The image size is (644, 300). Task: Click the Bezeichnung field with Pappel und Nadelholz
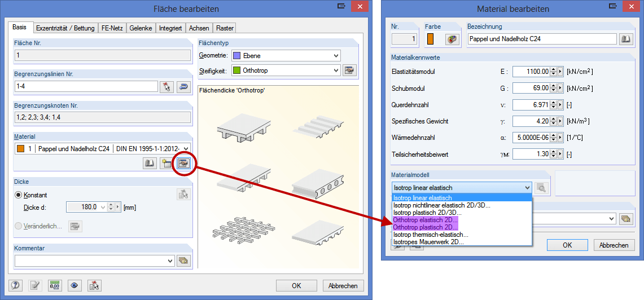[542, 39]
